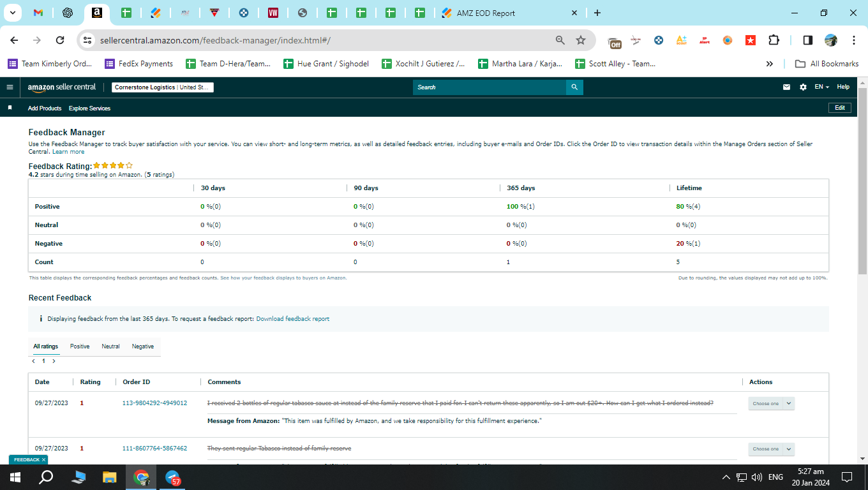Expand the EN language dropdown
Image resolution: width=868 pixels, height=490 pixels.
[822, 87]
